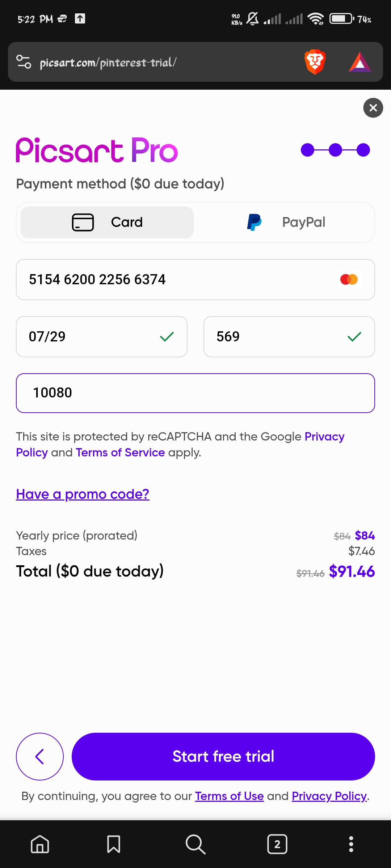Close the Picsart Pro checkout dialog

tap(373, 108)
